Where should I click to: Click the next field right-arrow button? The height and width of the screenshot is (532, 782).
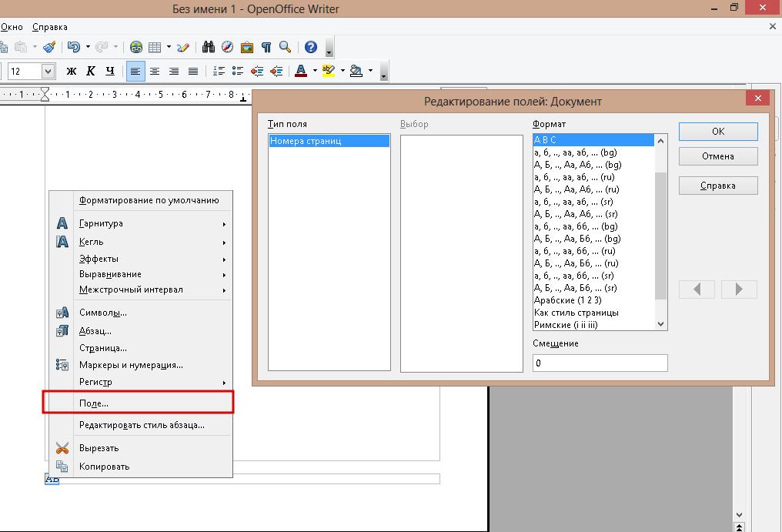tap(739, 289)
